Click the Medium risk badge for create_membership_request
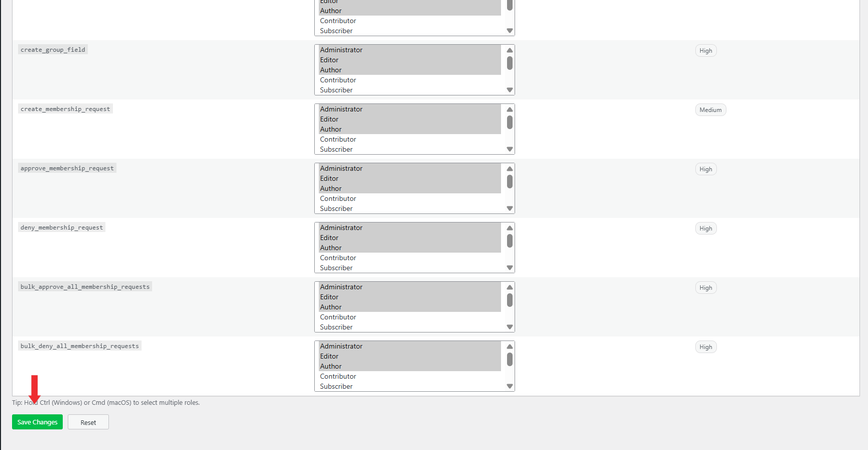The image size is (868, 450). (710, 110)
